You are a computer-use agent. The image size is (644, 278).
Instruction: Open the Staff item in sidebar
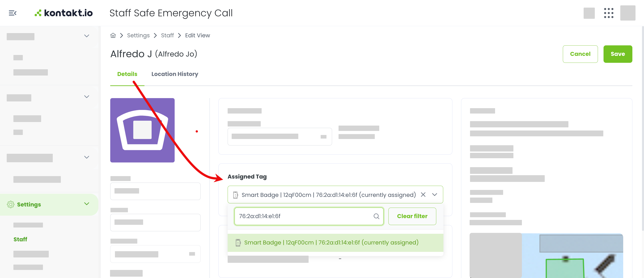[20, 239]
